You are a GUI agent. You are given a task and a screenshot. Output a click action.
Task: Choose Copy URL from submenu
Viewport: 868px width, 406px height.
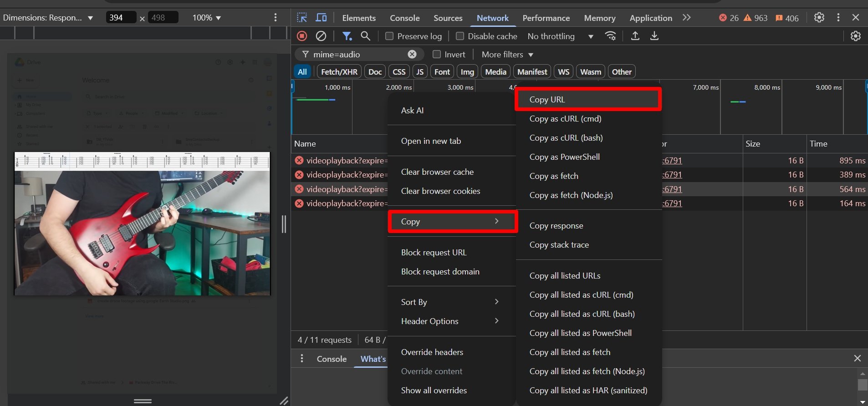[588, 99]
